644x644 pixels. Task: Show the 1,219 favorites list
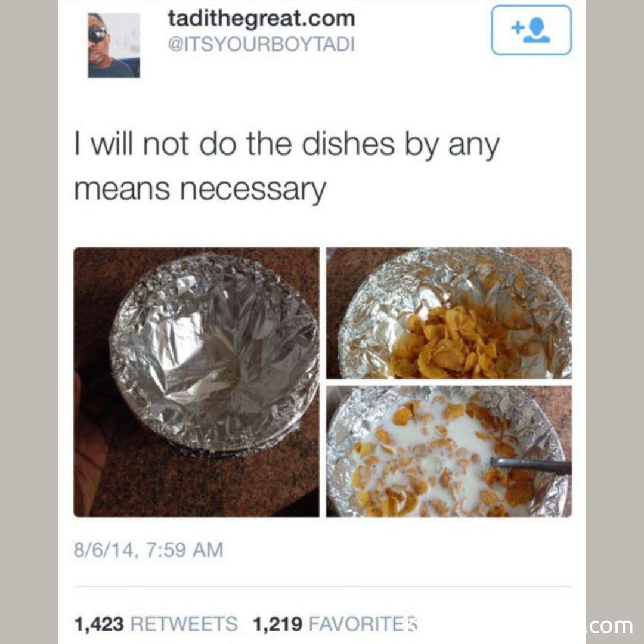pos(335,624)
